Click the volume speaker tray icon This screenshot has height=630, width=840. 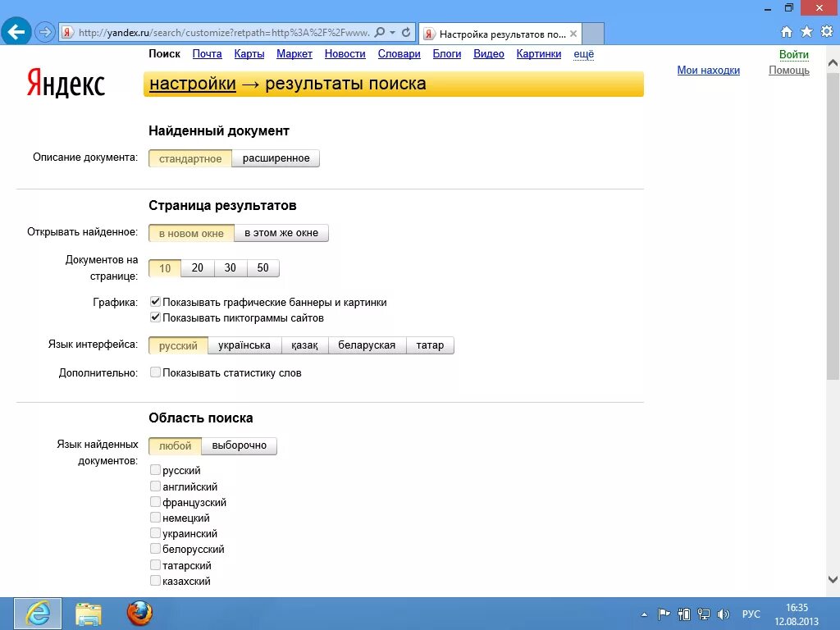click(x=724, y=614)
